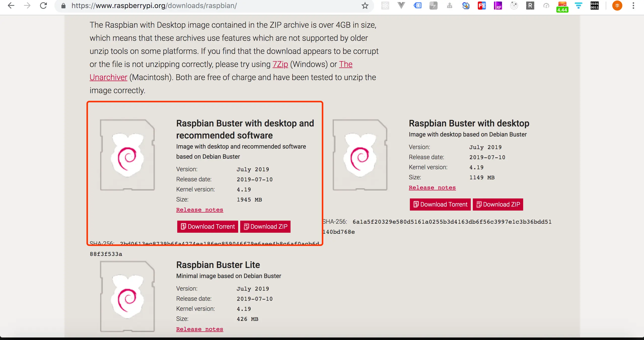This screenshot has width=644, height=340.
Task: Open the orange user profile avatar
Action: [x=617, y=6]
